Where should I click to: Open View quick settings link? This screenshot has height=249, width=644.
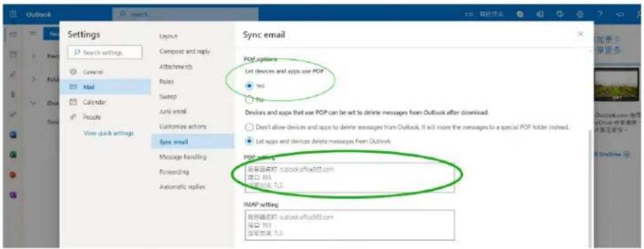pyautogui.click(x=109, y=133)
